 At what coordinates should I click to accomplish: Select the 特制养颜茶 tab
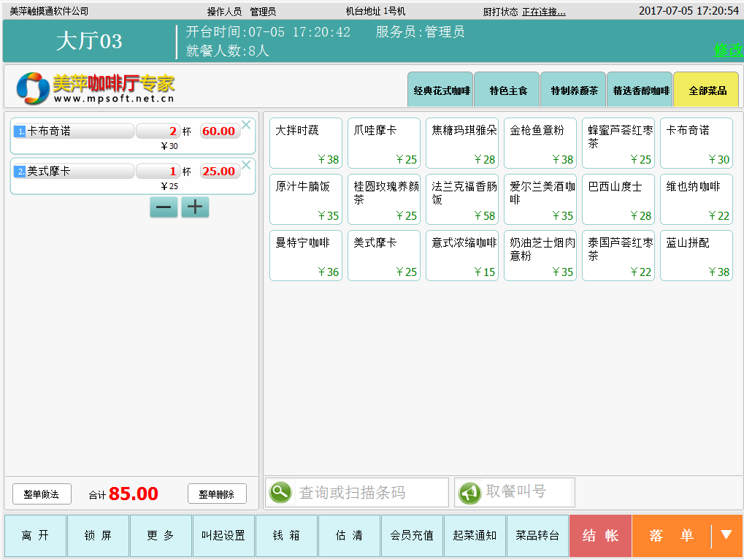574,91
